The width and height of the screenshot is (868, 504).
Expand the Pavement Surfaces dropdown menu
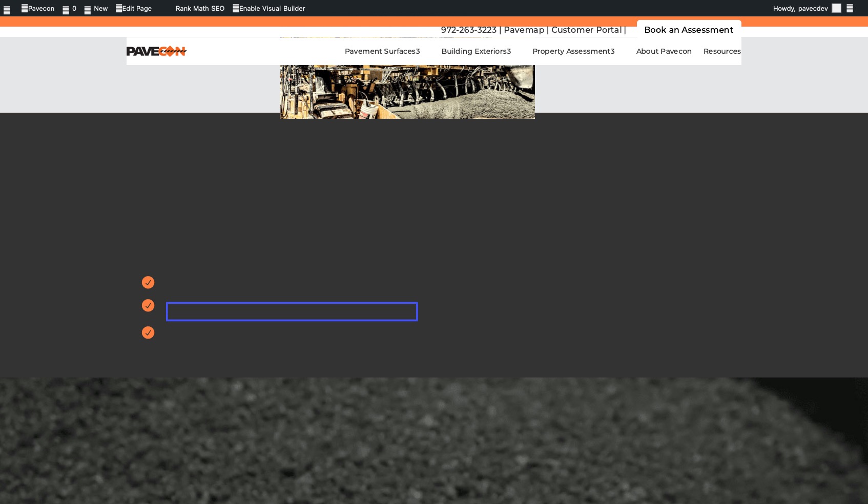click(382, 51)
